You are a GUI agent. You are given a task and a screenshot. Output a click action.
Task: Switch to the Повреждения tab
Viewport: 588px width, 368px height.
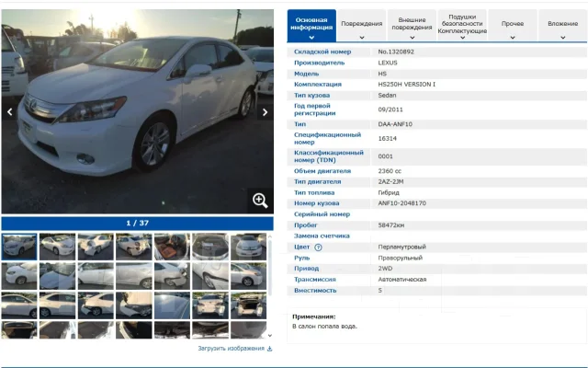pyautogui.click(x=361, y=26)
